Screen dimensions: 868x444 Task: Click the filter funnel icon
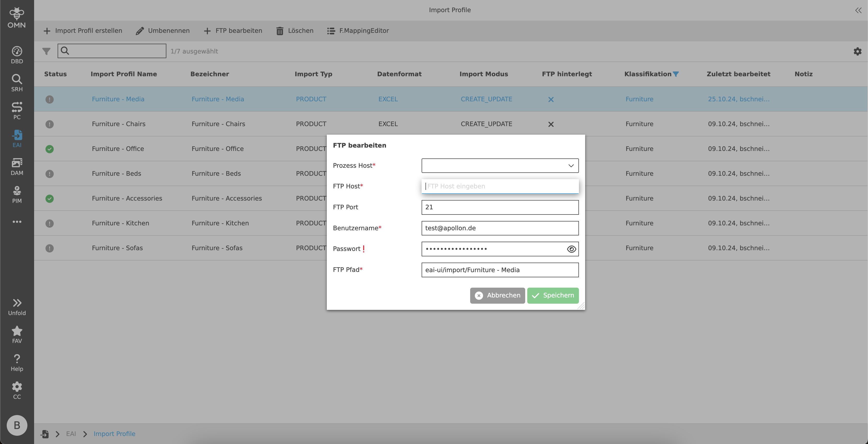pos(46,51)
